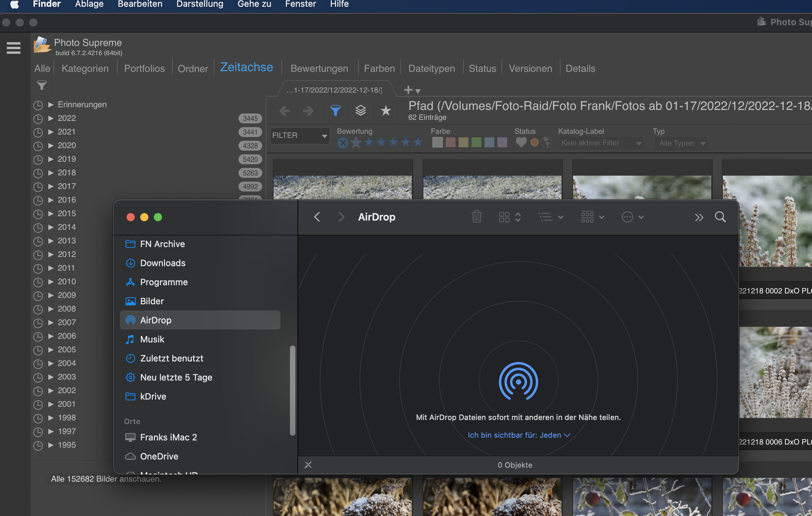Switch to the Portfolios tab

[144, 68]
